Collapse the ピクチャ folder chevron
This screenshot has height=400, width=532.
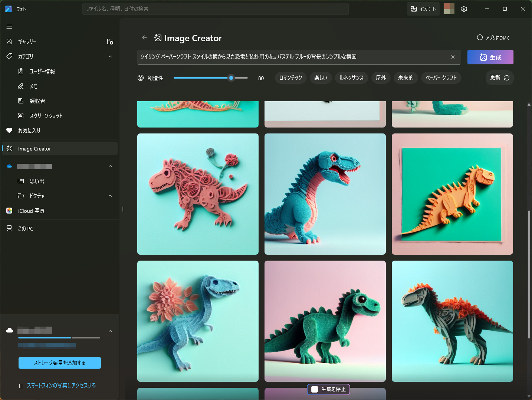pyautogui.click(x=110, y=196)
